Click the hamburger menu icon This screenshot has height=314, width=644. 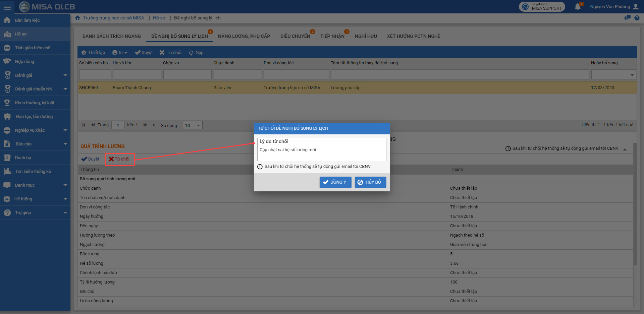[7, 7]
